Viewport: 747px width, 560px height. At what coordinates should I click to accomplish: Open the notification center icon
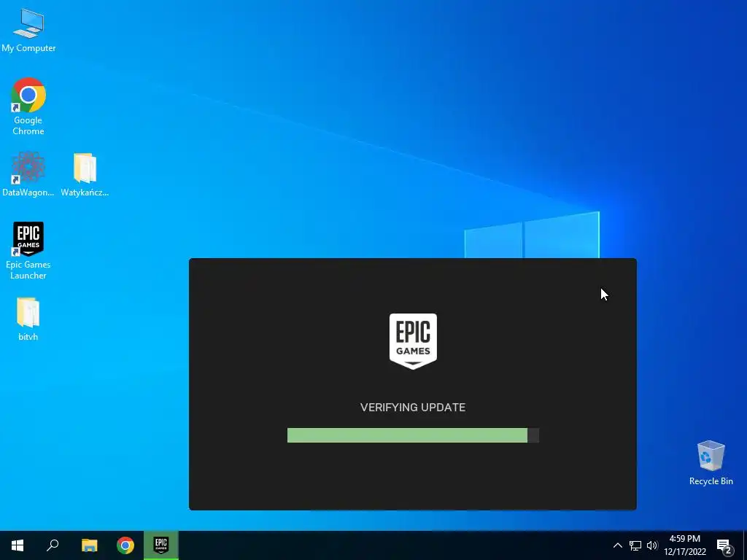tap(724, 546)
